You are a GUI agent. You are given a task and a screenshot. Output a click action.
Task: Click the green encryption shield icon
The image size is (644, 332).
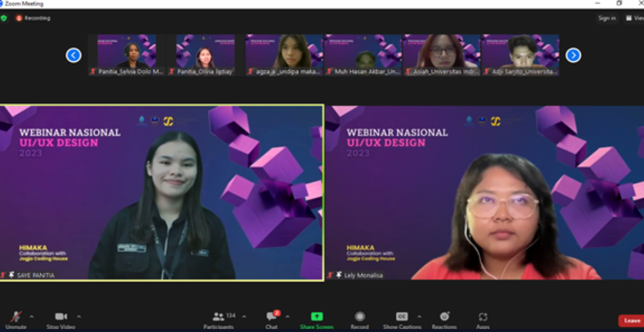coord(4,18)
